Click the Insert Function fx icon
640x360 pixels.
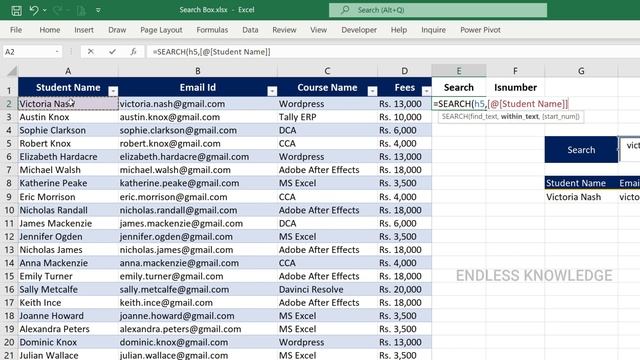pos(133,51)
